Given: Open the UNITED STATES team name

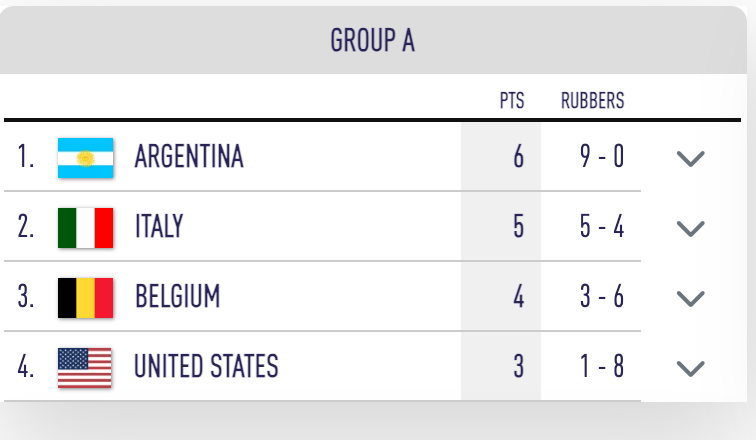Looking at the screenshot, I should coord(206,366).
